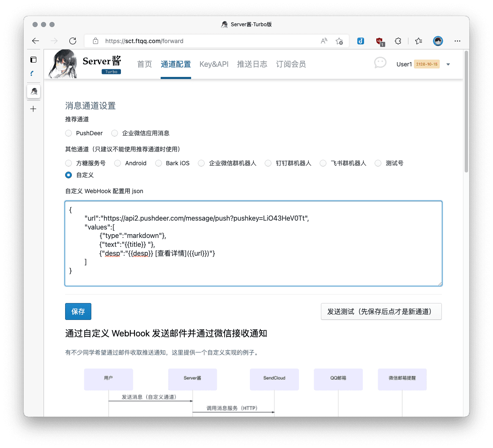Viewport: 493px width, 448px height.
Task: Click the 发送测试 button
Action: pyautogui.click(x=381, y=311)
